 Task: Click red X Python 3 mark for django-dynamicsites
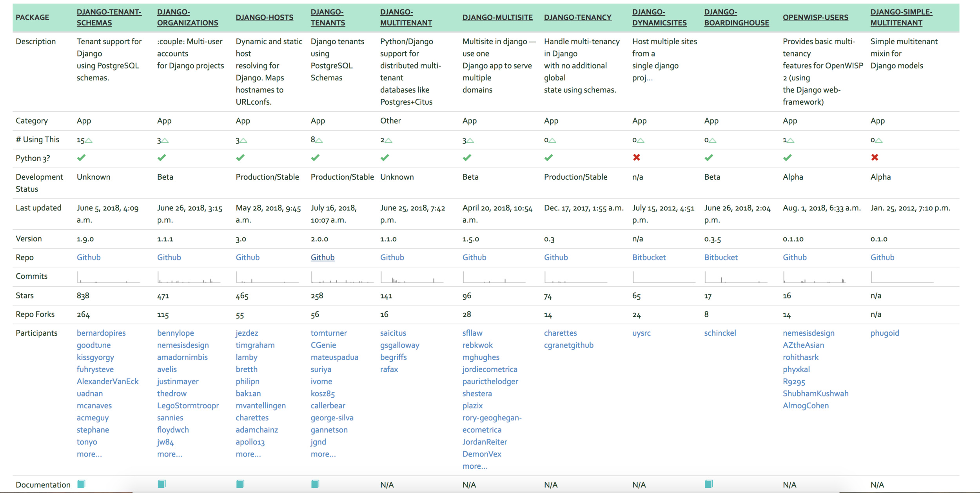click(636, 157)
